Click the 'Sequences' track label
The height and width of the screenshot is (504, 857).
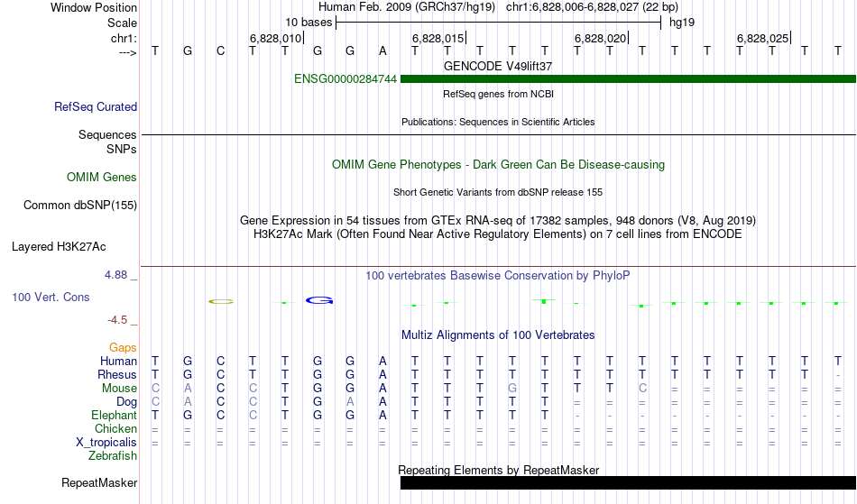click(107, 135)
